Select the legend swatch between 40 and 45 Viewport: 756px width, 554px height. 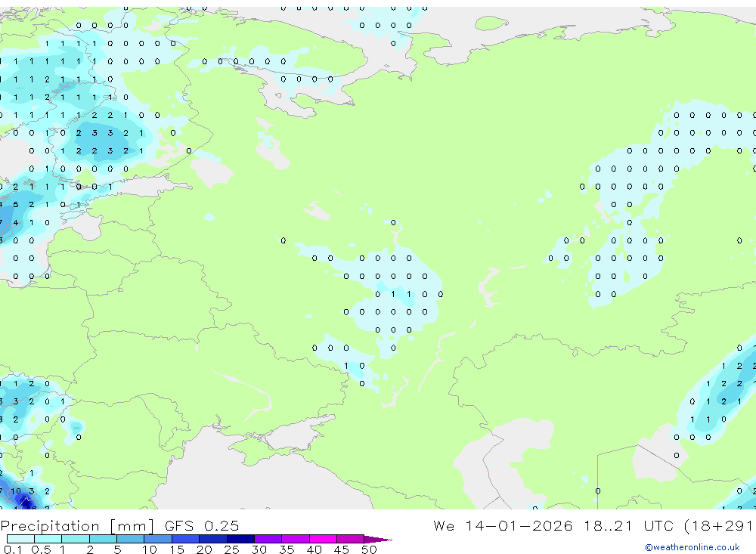pos(323,539)
